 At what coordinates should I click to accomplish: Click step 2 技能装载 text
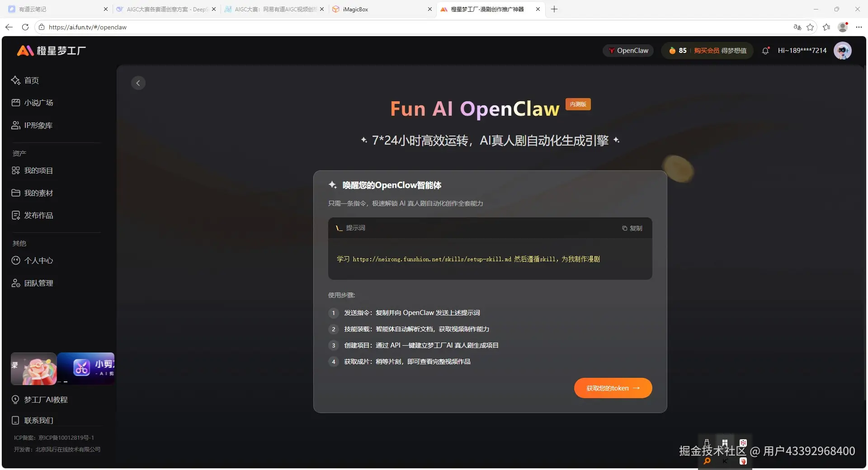pyautogui.click(x=417, y=329)
